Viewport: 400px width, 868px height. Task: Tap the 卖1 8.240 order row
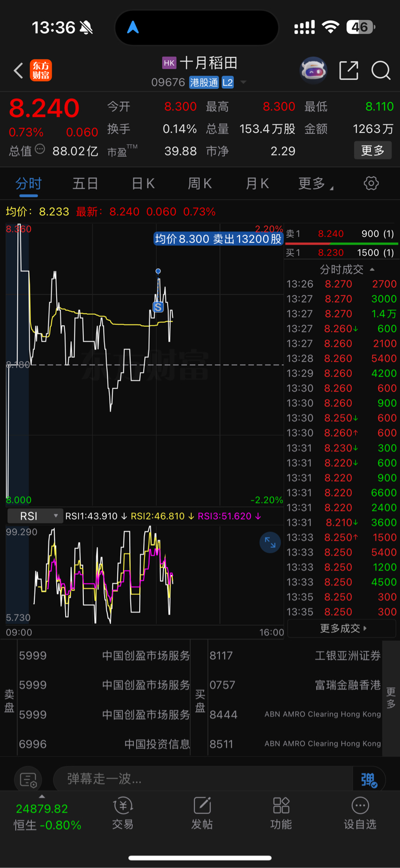click(341, 234)
